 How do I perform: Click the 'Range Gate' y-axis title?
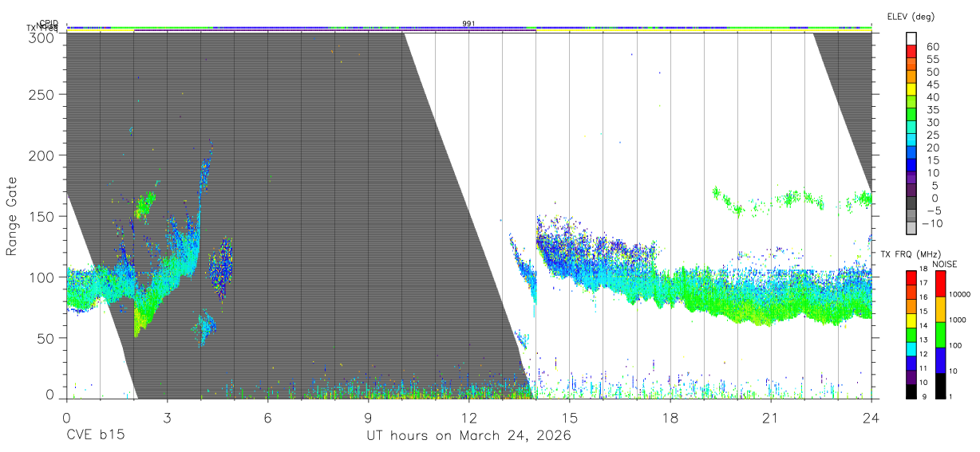point(13,217)
